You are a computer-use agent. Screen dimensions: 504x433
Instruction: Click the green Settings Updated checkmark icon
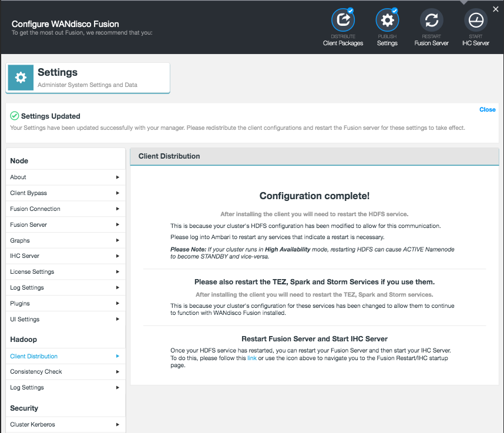(15, 116)
